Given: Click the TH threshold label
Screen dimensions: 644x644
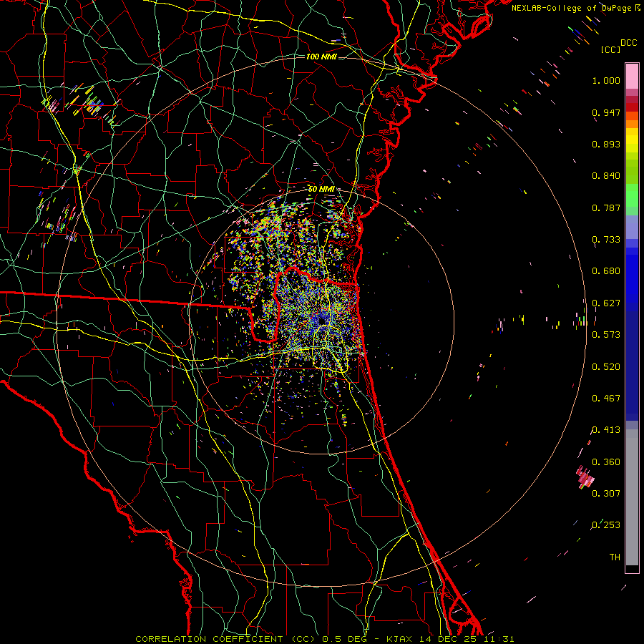Looking at the screenshot, I should 615,557.
